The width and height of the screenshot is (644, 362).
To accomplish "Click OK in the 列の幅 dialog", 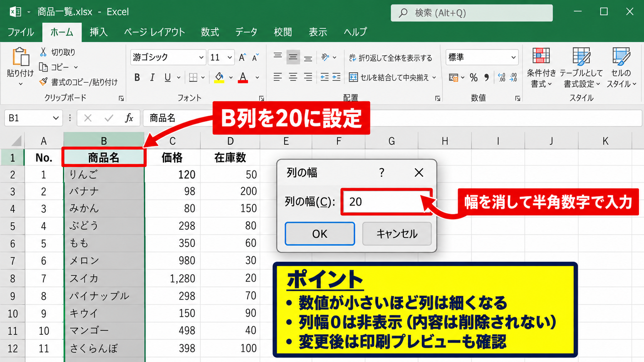I will (320, 234).
